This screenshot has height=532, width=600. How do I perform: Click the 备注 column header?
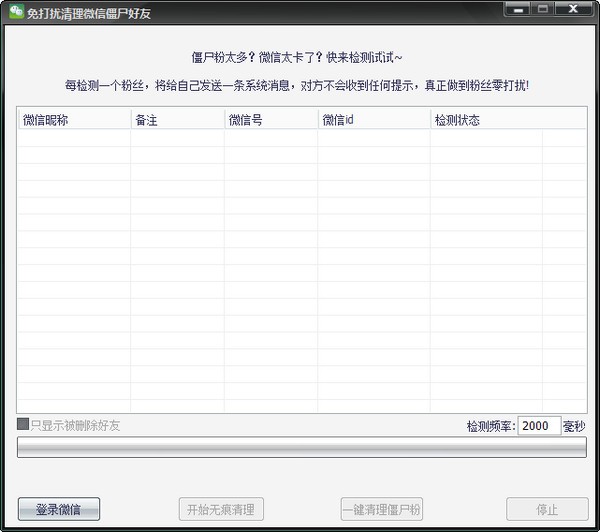tap(177, 120)
